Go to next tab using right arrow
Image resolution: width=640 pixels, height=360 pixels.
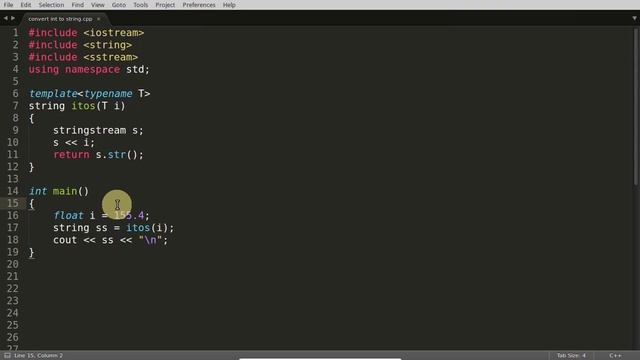13,18
